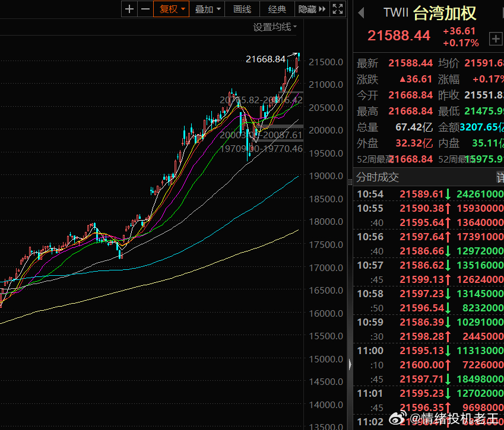Screen dimensions: 504x430
Task: Click the 外盘 value 32.32亿
Action: [414, 143]
